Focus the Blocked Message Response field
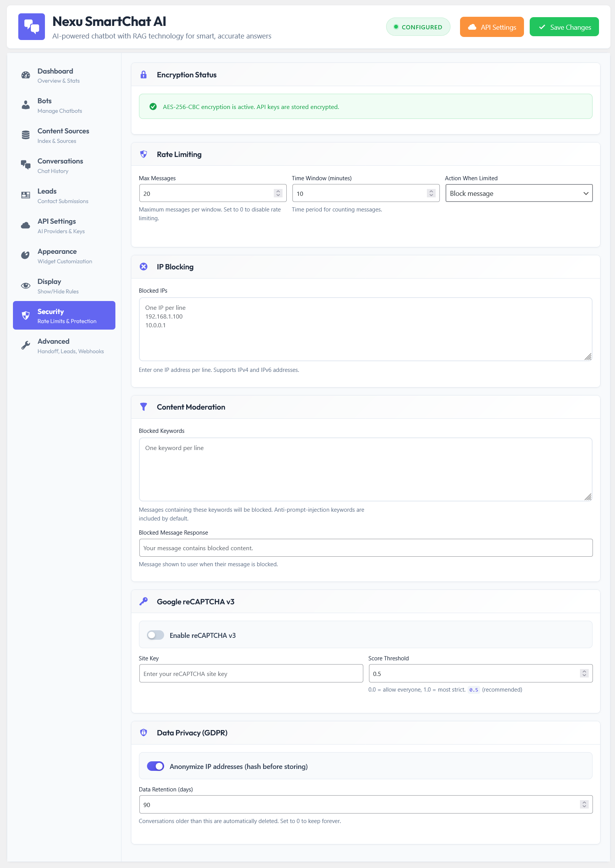 click(366, 548)
